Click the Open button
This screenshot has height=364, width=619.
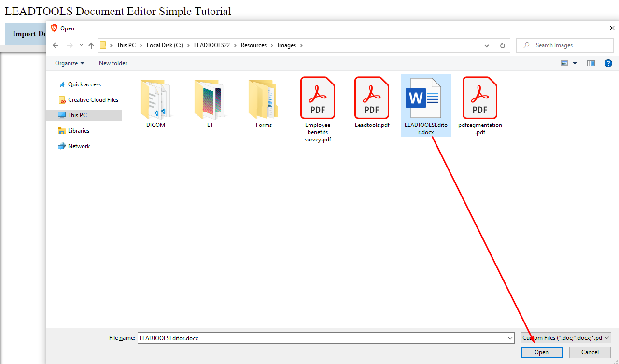(542, 352)
